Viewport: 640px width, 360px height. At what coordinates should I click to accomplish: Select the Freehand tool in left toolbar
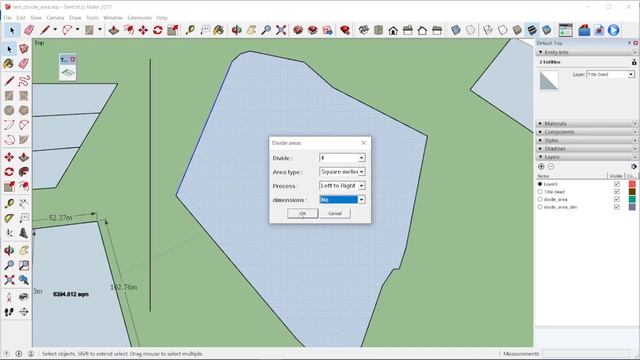pyautogui.click(x=24, y=80)
